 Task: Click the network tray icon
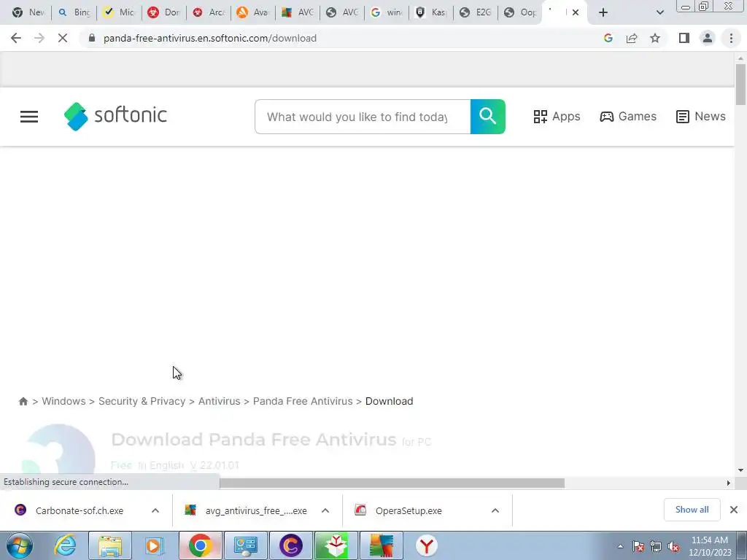[x=656, y=546]
